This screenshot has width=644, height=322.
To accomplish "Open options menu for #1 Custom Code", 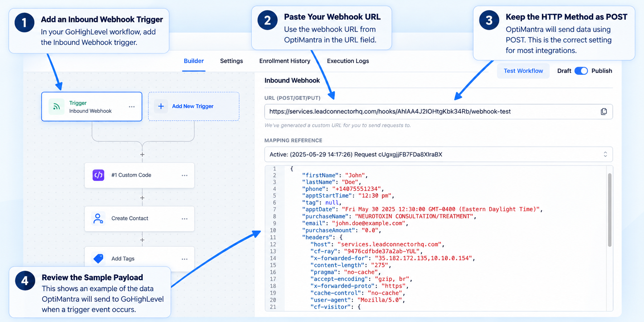I will 184,175.
